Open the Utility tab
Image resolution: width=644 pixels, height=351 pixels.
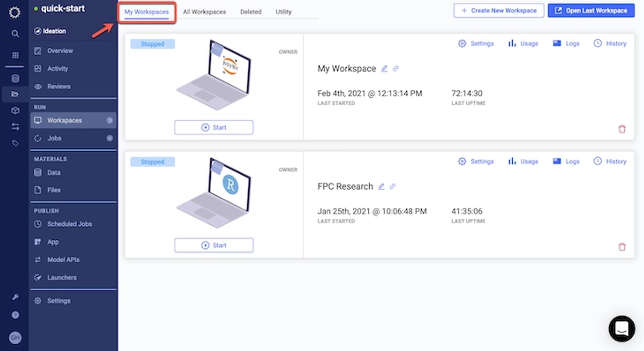pyautogui.click(x=283, y=12)
